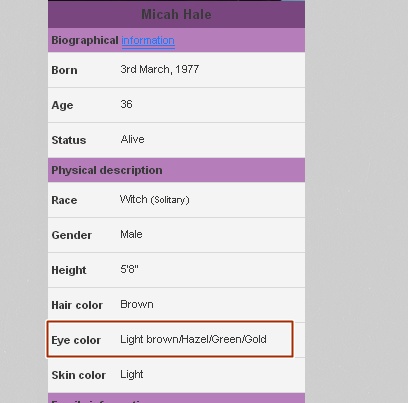Click the Age value 36
The width and height of the screenshot is (408, 403).
[x=126, y=104]
